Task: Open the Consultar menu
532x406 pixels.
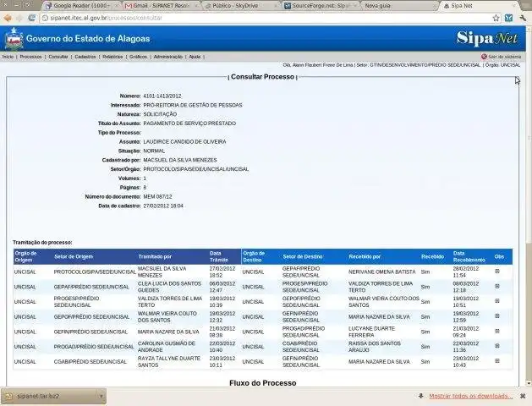Action: [x=58, y=57]
